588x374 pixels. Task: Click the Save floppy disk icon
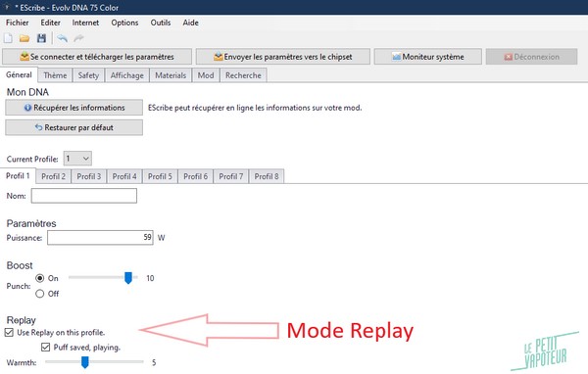pos(41,38)
